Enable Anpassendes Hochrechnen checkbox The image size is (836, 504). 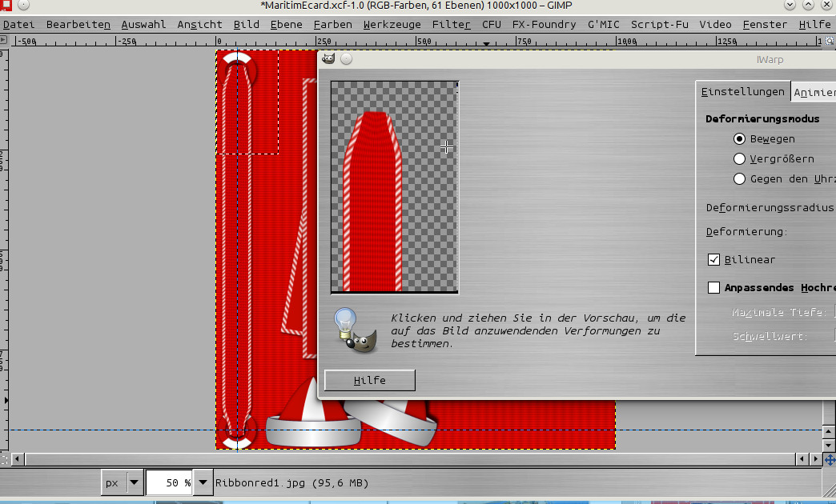[x=714, y=288]
